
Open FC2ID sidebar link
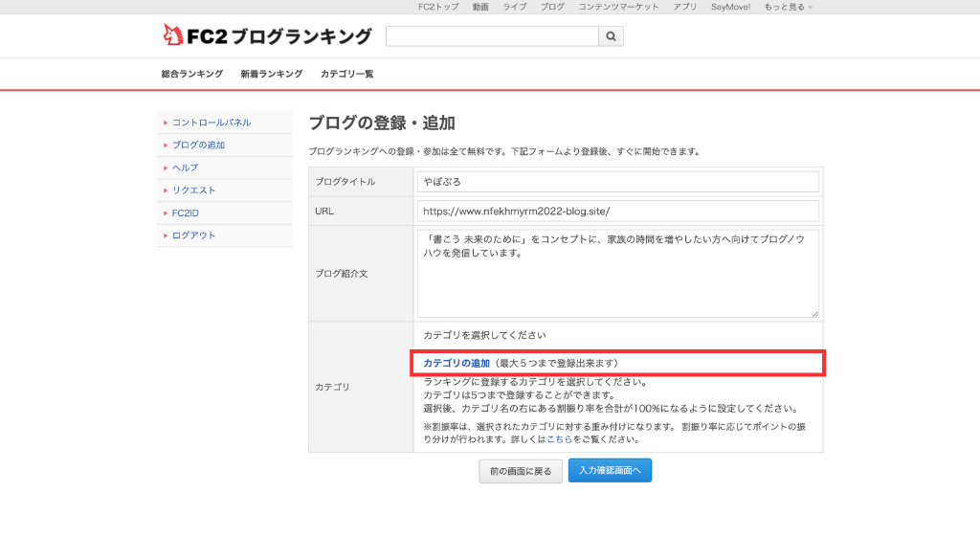[x=185, y=213]
